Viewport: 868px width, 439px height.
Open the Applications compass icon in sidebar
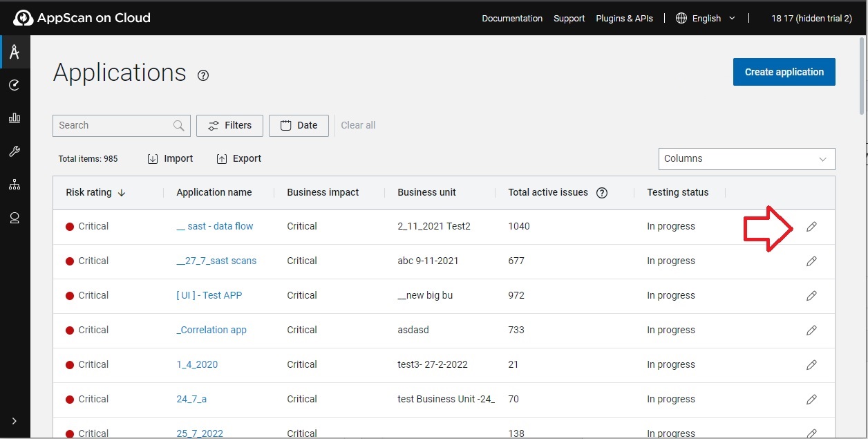[x=15, y=53]
